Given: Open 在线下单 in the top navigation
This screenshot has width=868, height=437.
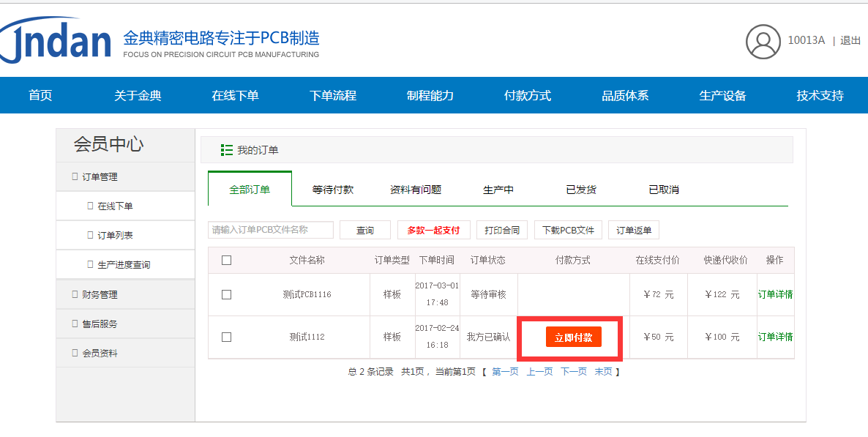Looking at the screenshot, I should (x=235, y=95).
